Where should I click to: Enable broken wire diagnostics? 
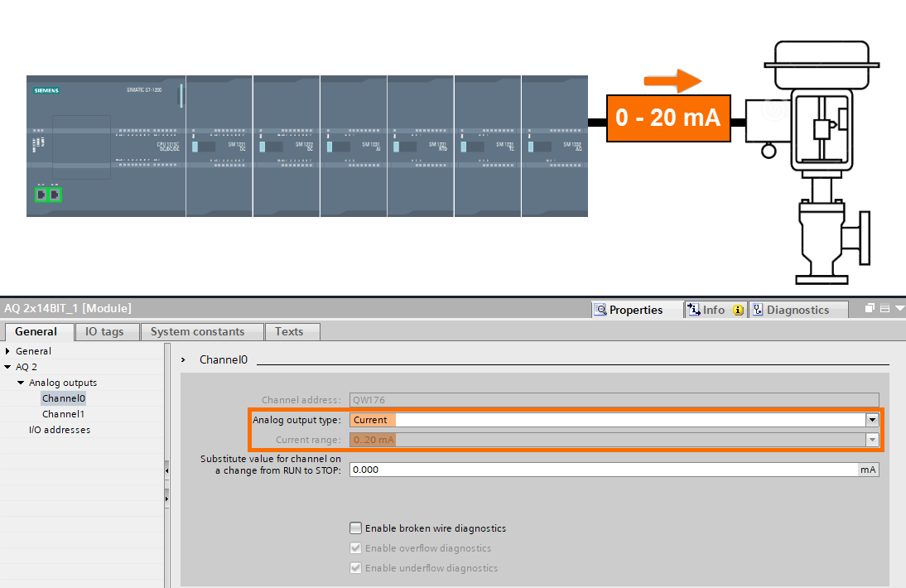(x=355, y=528)
